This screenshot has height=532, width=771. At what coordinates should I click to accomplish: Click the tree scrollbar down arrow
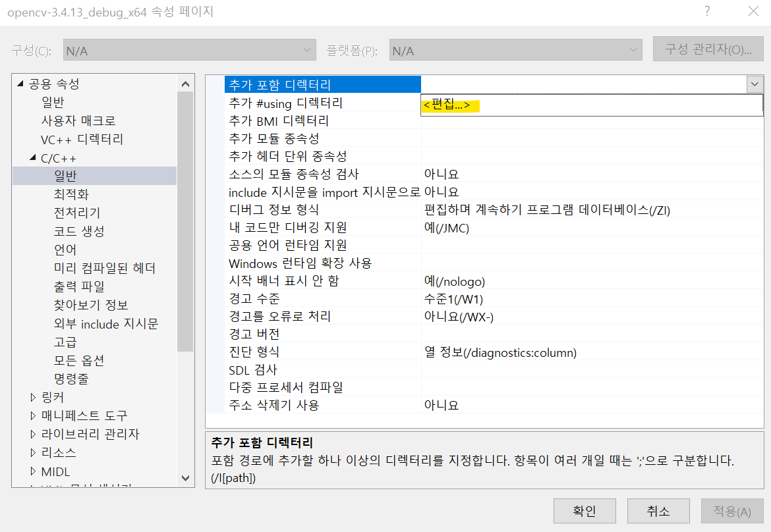tap(185, 478)
